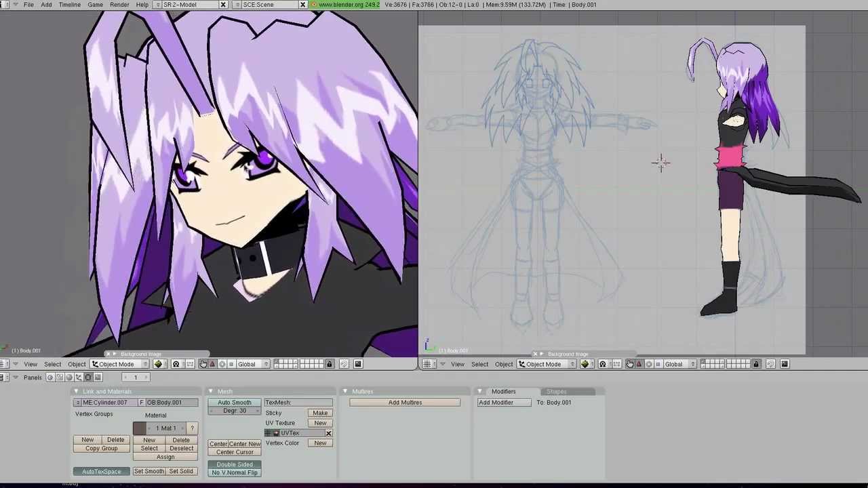Screen dimensions: 868x488
Task: Toggle layer lock icon in right viewport
Action: [x=756, y=364]
